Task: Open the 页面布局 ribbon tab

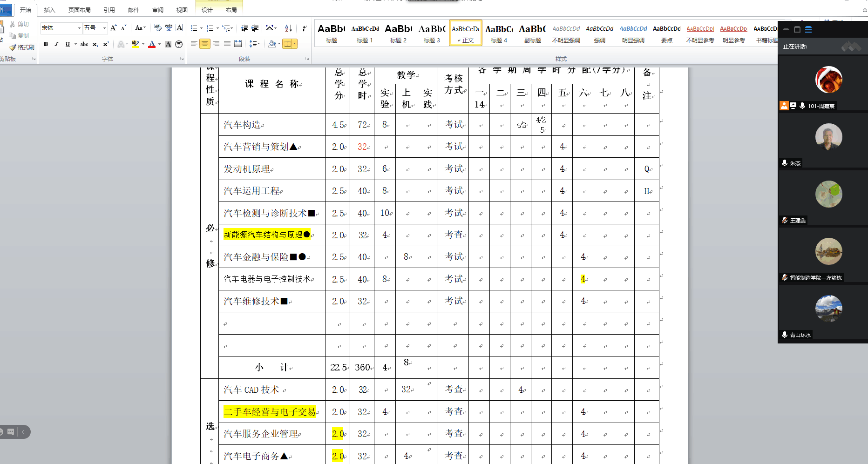Action: [79, 10]
